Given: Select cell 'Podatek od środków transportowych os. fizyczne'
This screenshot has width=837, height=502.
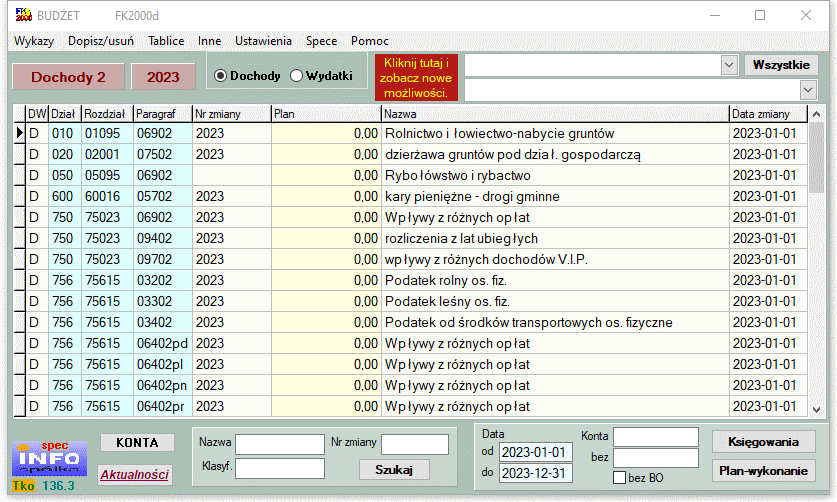Looking at the screenshot, I should coord(555,323).
